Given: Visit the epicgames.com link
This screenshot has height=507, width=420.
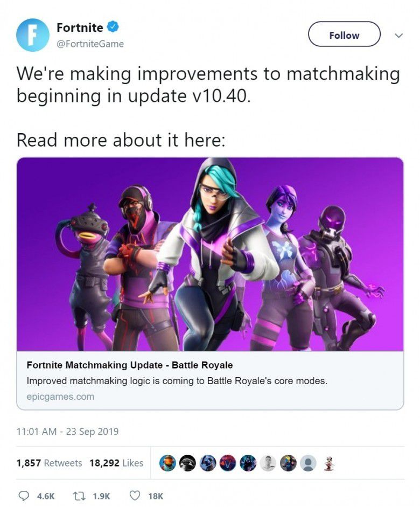Looking at the screenshot, I should click(x=60, y=397).
